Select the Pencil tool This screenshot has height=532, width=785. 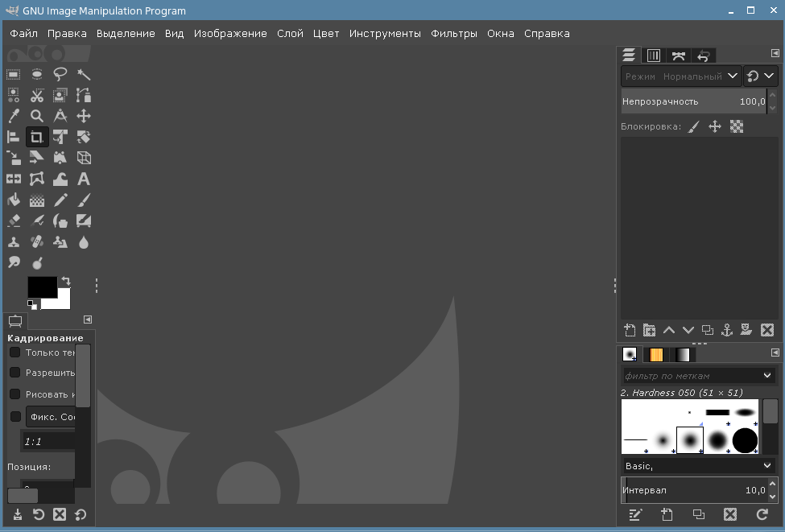(60, 200)
